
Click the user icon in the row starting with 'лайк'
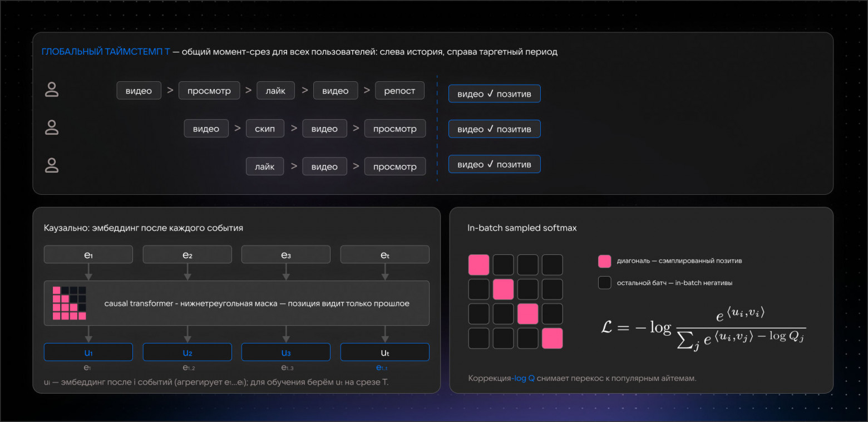52,166
